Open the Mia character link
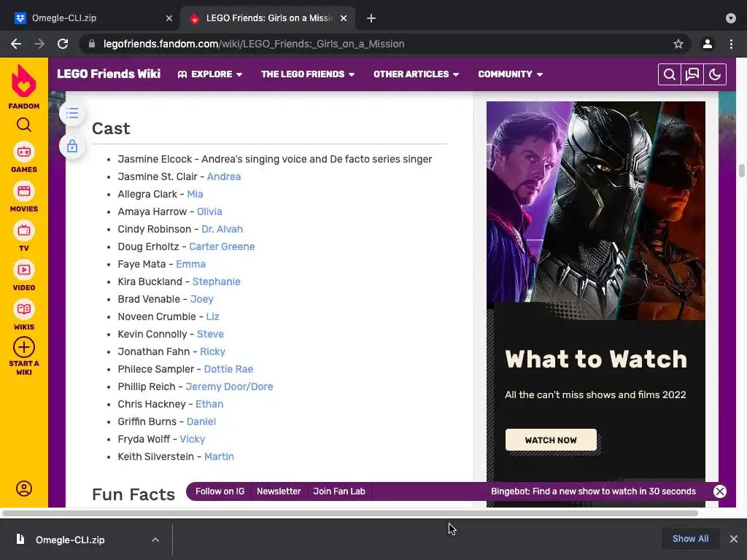 point(195,194)
